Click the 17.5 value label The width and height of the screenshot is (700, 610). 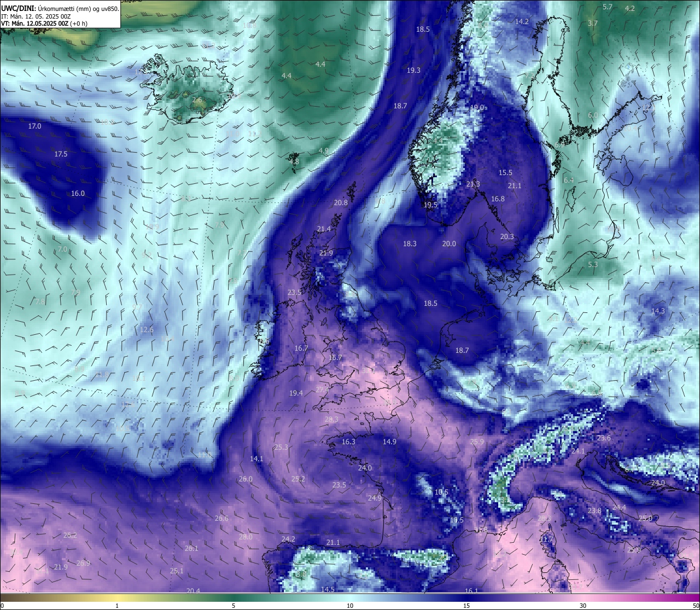[61, 154]
